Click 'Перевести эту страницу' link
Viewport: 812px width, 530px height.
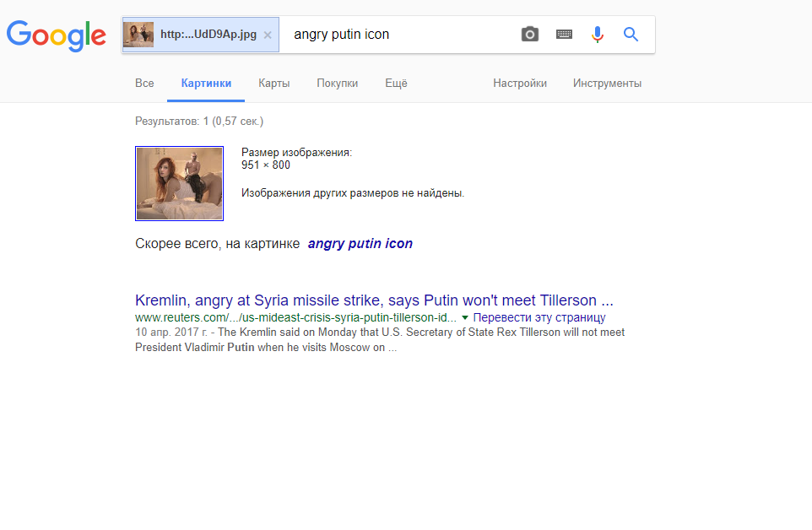click(539, 317)
